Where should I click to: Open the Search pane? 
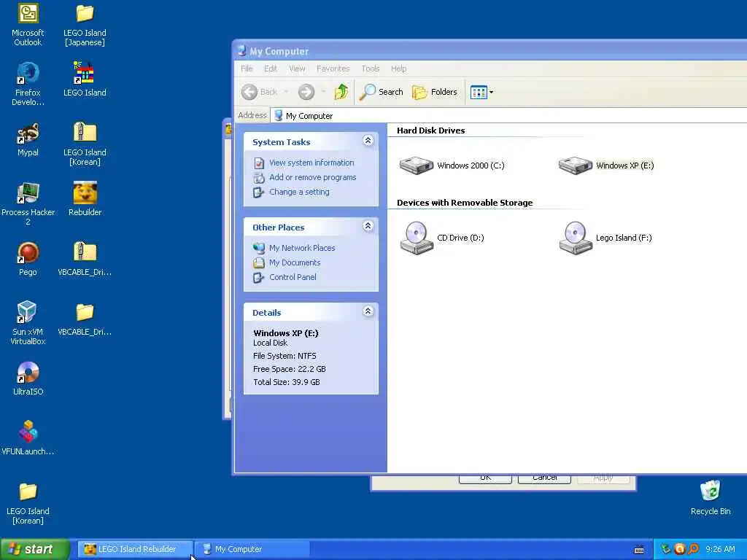pyautogui.click(x=381, y=92)
